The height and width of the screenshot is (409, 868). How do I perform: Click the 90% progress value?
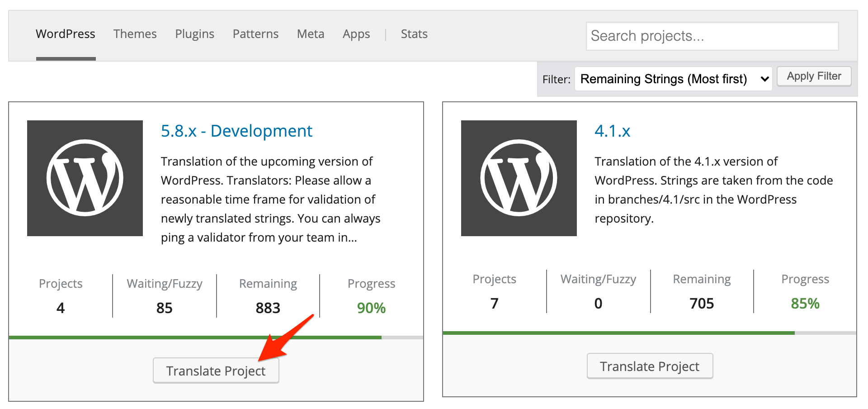tap(371, 308)
